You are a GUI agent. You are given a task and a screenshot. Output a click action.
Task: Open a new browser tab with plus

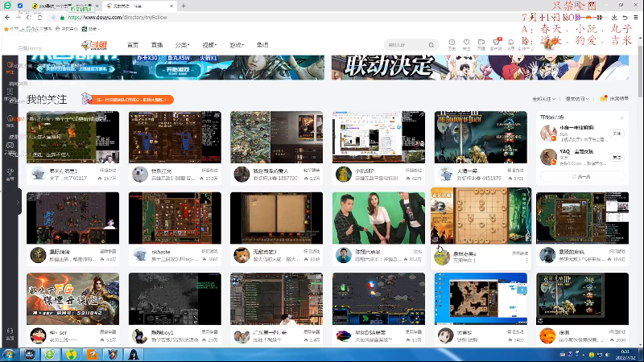184,6
